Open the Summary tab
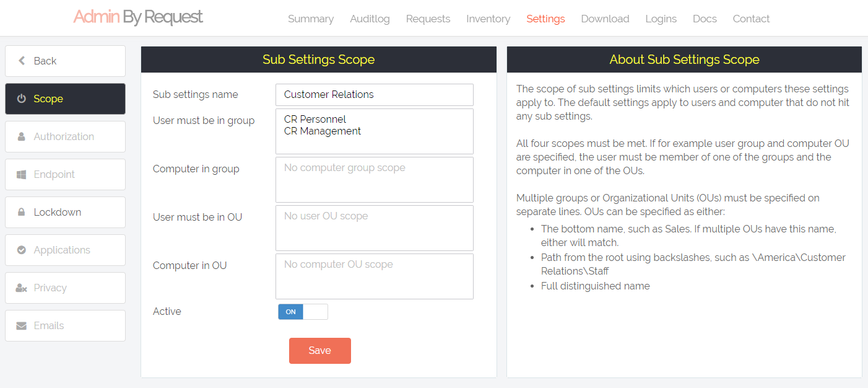868x388 pixels. pyautogui.click(x=310, y=19)
